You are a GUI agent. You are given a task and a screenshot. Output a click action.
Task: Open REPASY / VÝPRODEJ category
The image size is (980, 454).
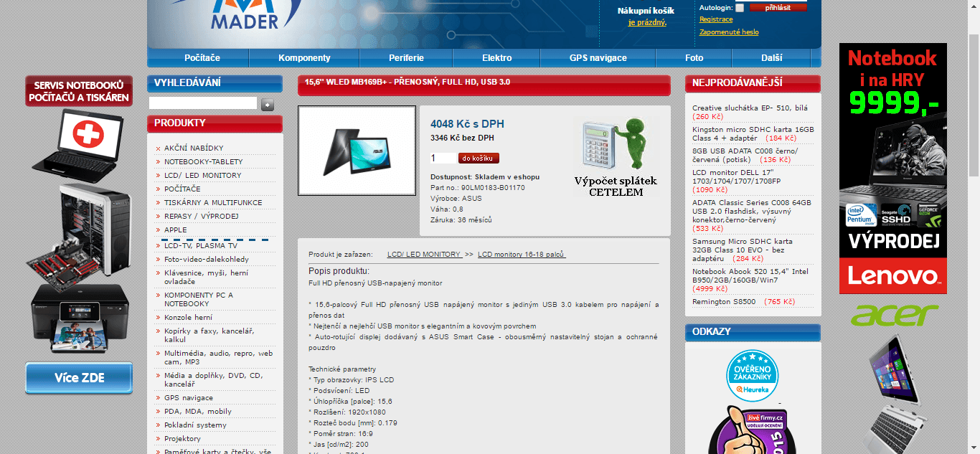click(x=201, y=217)
